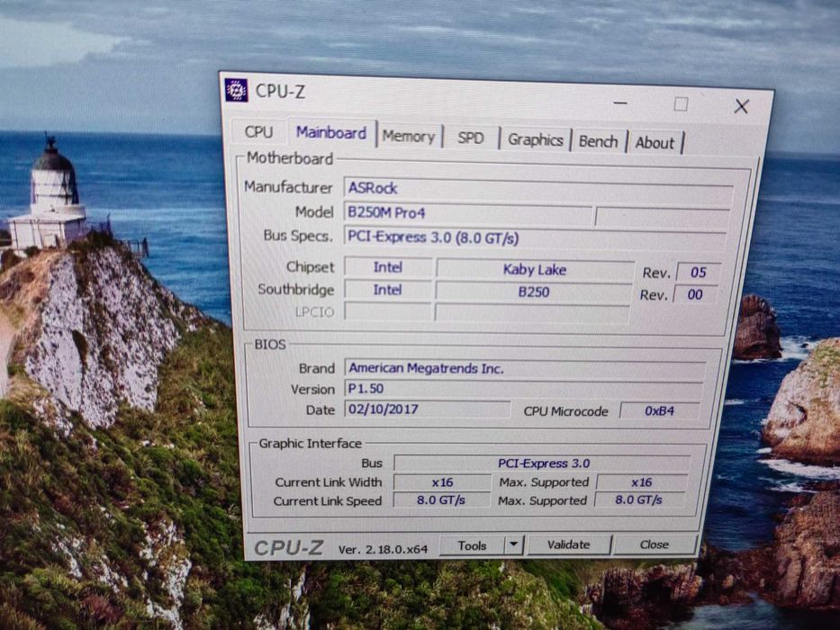Click the Tools button
Viewport: 840px width, 630px height.
(472, 545)
